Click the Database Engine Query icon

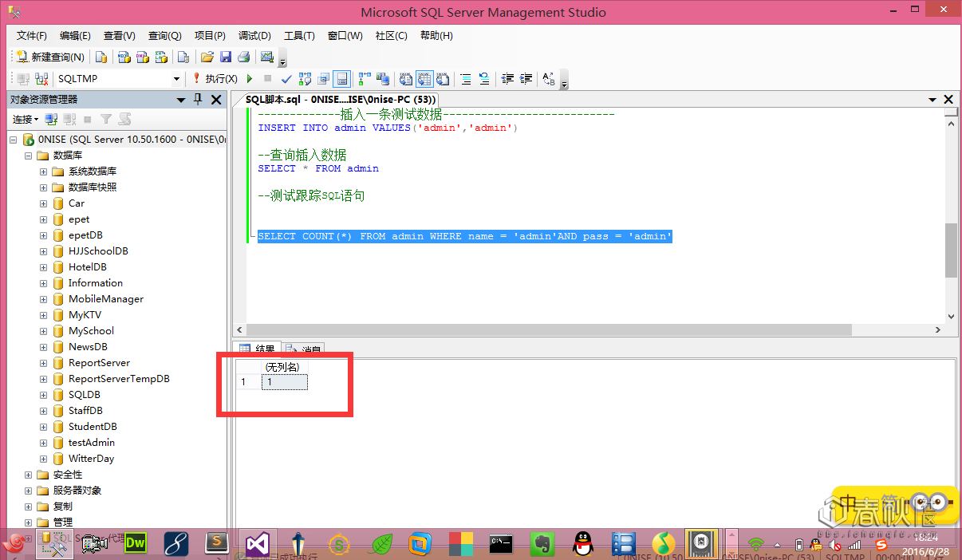(x=101, y=57)
